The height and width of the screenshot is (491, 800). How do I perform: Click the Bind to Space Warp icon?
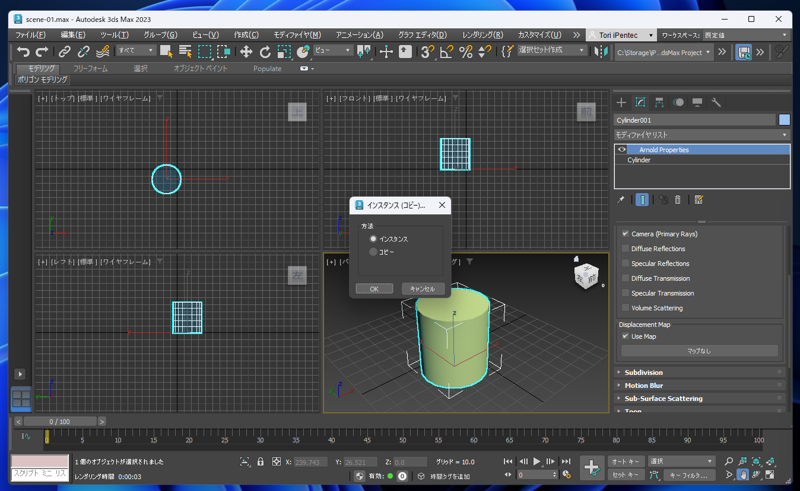(x=103, y=52)
